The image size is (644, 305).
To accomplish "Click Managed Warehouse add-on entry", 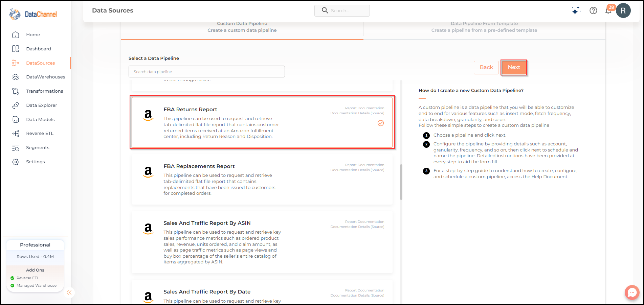I will pos(34,285).
